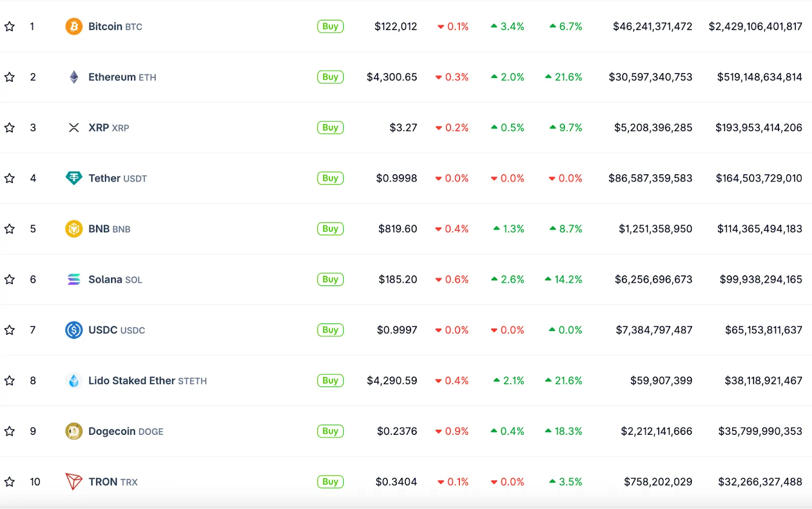This screenshot has height=509, width=812.
Task: Star Solana for your watchlist
Action: coord(9,279)
